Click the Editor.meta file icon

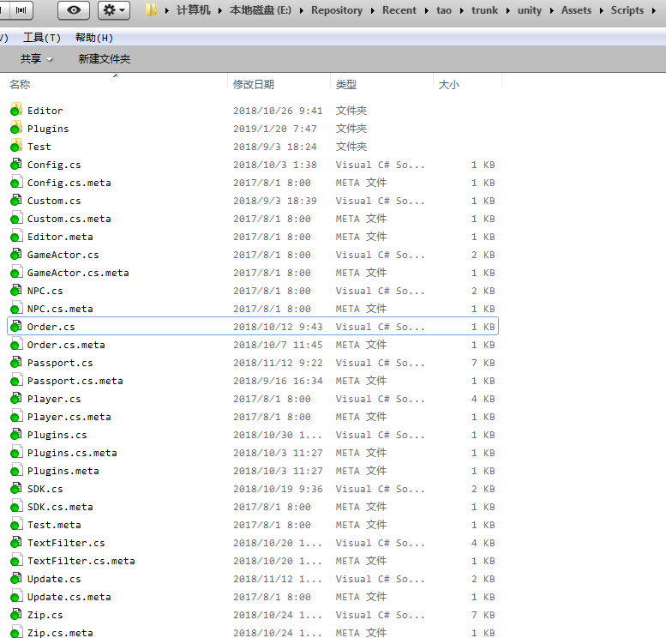(15, 236)
